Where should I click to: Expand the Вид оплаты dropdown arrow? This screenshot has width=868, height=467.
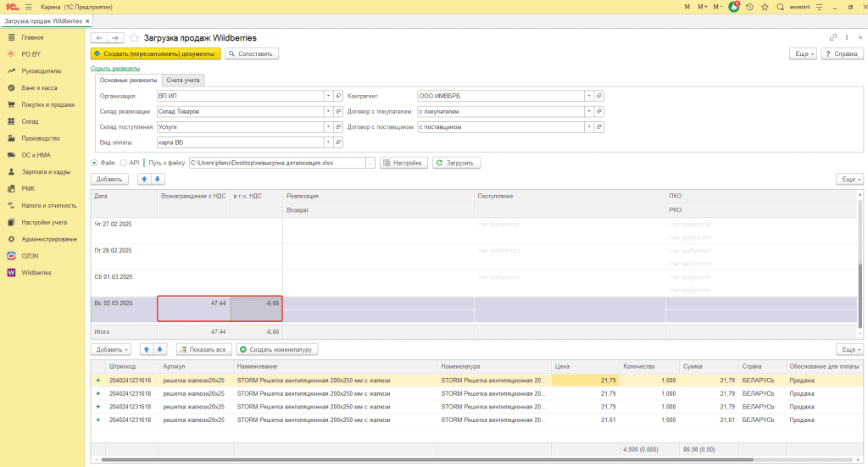(x=328, y=142)
